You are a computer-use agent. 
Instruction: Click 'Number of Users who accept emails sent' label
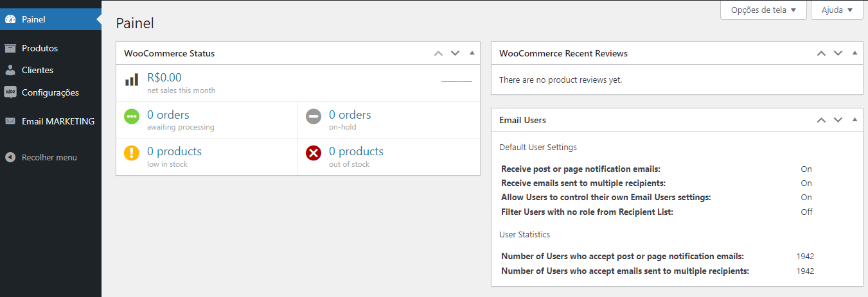[x=625, y=271]
